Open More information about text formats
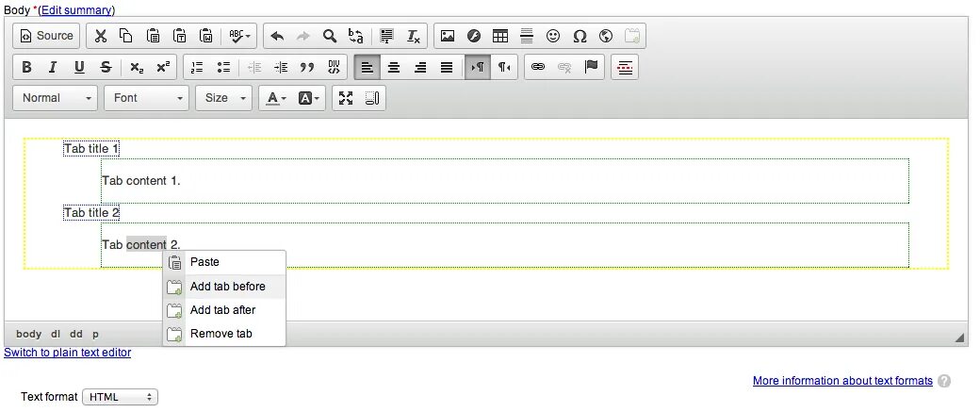This screenshot has height=412, width=980. [x=842, y=381]
